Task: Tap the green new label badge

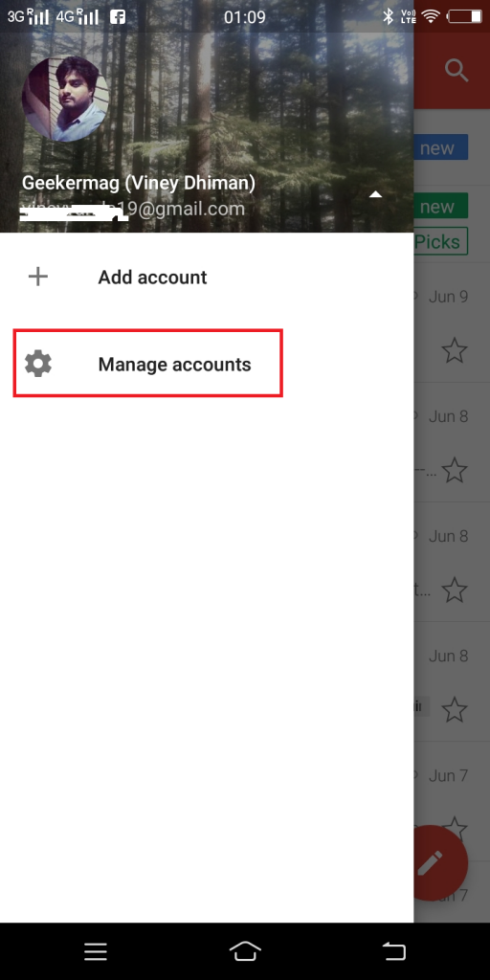Action: tap(440, 207)
